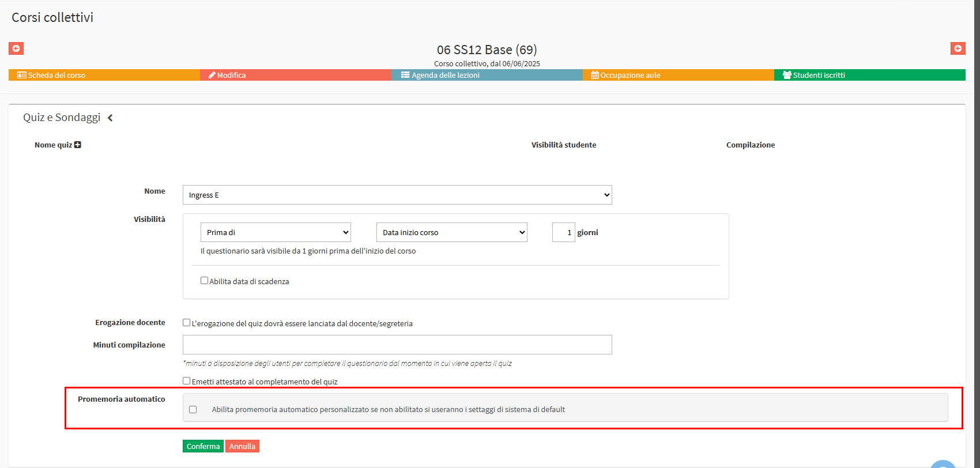Expand the Data inizio corso dropdown
The height and width of the screenshot is (468, 980).
[451, 232]
